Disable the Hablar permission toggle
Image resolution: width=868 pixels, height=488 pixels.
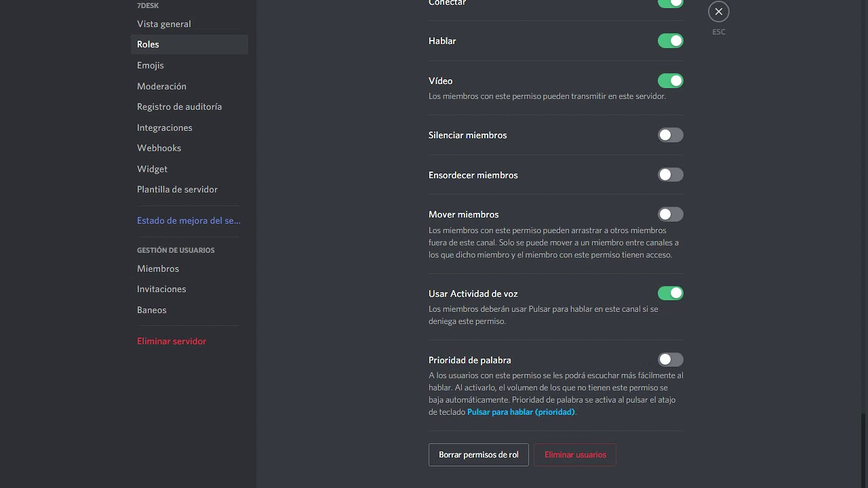[670, 41]
